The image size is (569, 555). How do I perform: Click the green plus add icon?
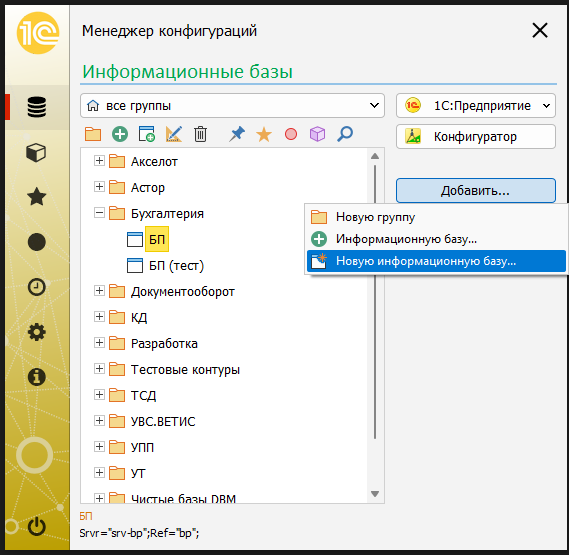(x=120, y=134)
